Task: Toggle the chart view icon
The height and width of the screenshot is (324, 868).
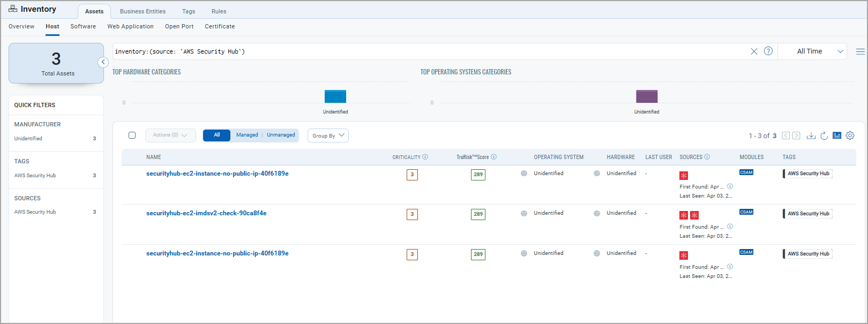Action: (x=837, y=135)
